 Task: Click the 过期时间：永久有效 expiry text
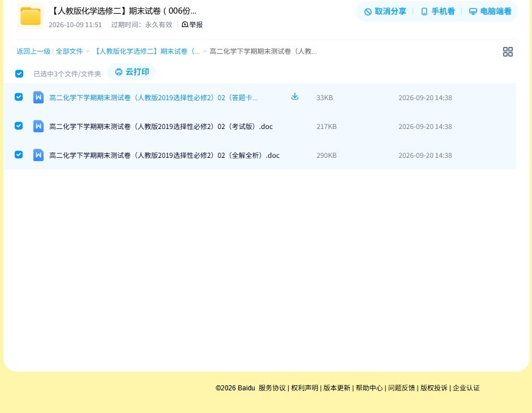pos(142,25)
